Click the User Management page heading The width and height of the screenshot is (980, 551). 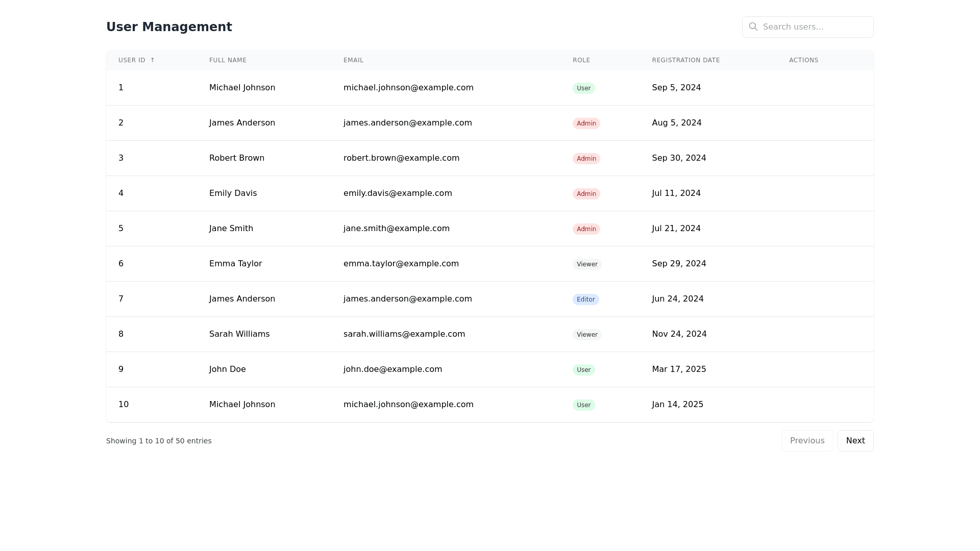pos(169,27)
